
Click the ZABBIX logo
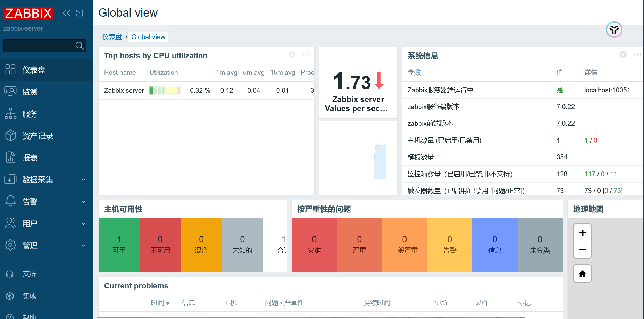28,13
